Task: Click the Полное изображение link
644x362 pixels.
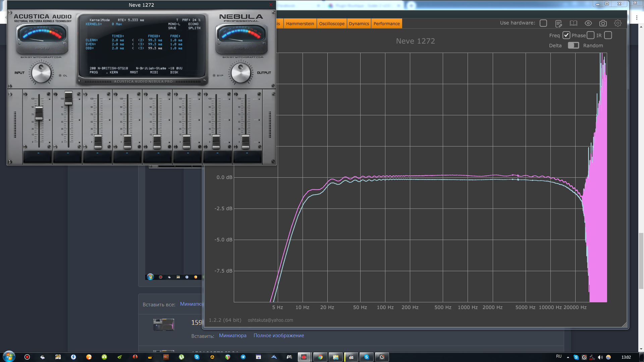Action: 279,336
